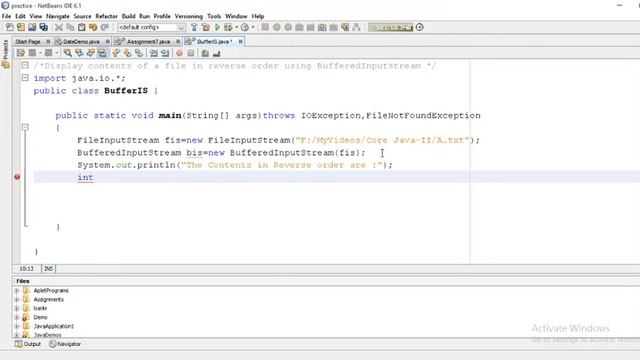The image size is (640, 360).
Task: Click the Continue debugger icon
Action: pos(288,27)
